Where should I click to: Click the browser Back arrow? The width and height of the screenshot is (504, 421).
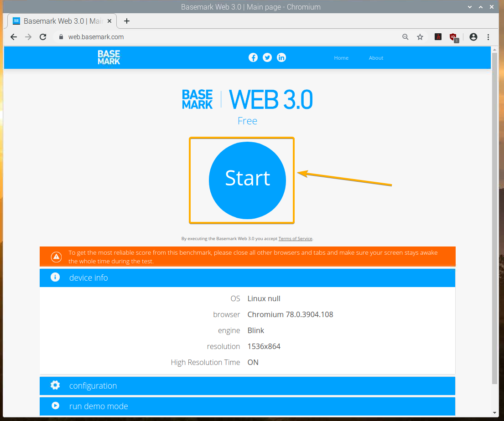pos(14,37)
